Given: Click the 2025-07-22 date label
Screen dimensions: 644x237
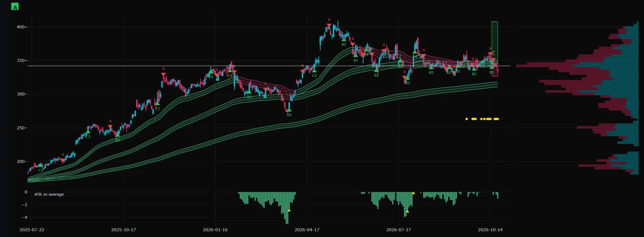Looking at the screenshot, I should pos(32,230).
